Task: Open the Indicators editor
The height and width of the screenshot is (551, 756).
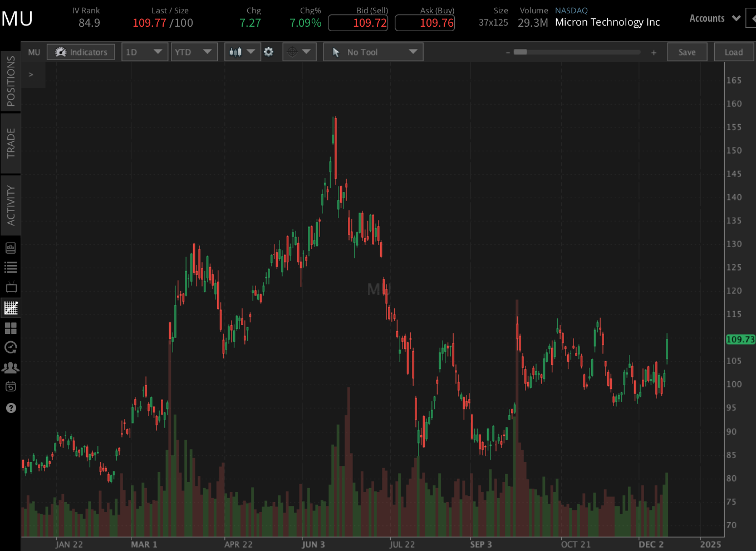Action: (81, 51)
